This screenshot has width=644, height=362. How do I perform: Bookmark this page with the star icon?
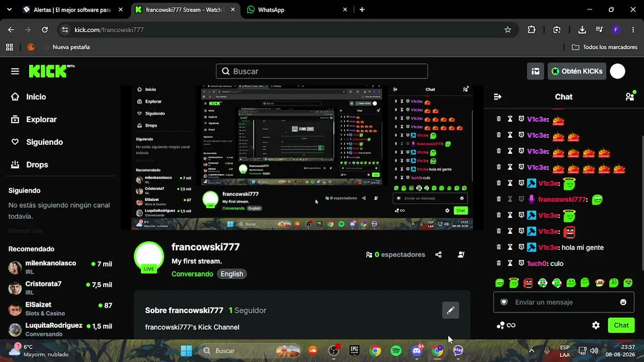point(508,30)
